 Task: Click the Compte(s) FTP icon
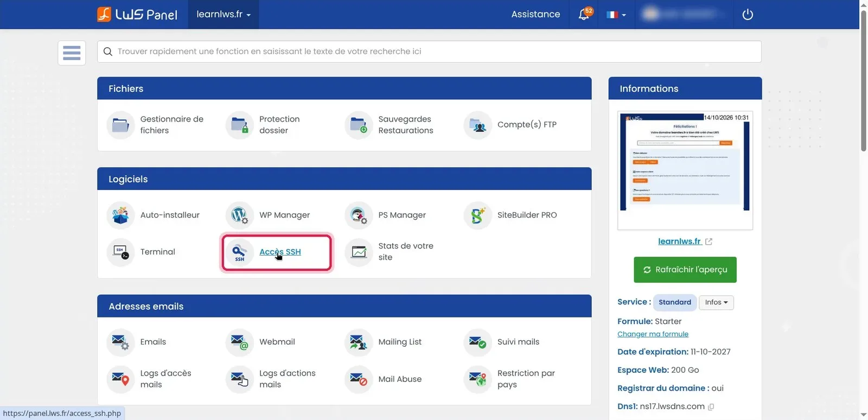click(x=477, y=125)
